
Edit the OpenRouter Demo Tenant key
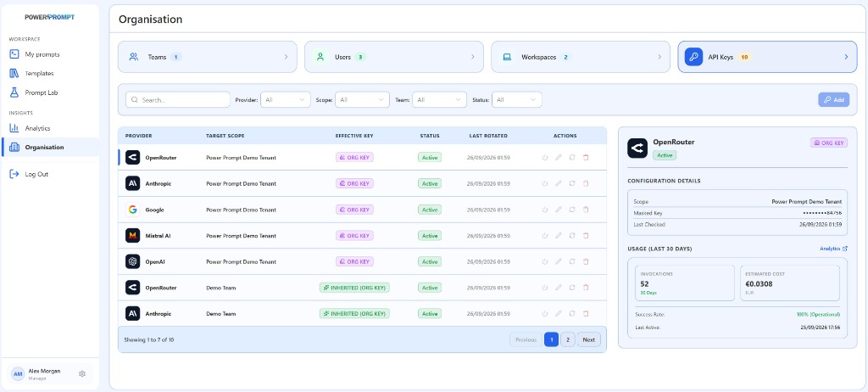click(558, 158)
